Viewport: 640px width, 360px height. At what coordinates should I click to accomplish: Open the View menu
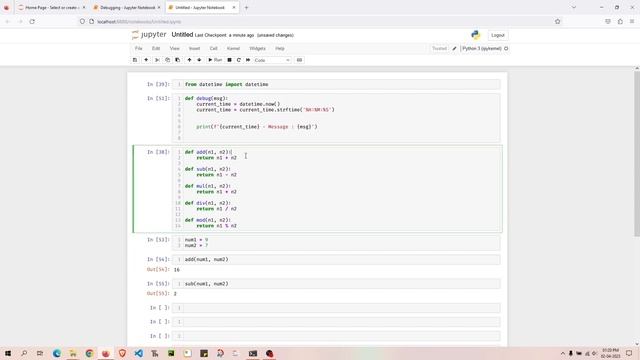[x=174, y=48]
